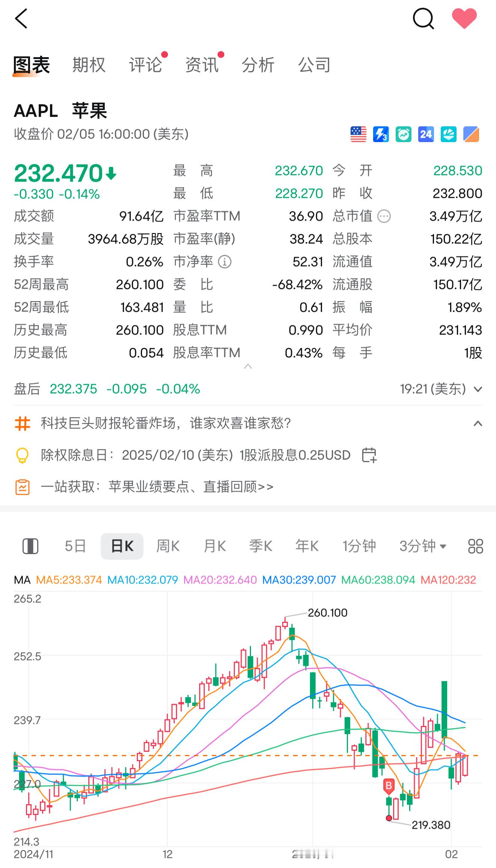Tap the green MA60:238.094 legend
Image resolution: width=496 pixels, height=868 pixels.
[x=378, y=580]
